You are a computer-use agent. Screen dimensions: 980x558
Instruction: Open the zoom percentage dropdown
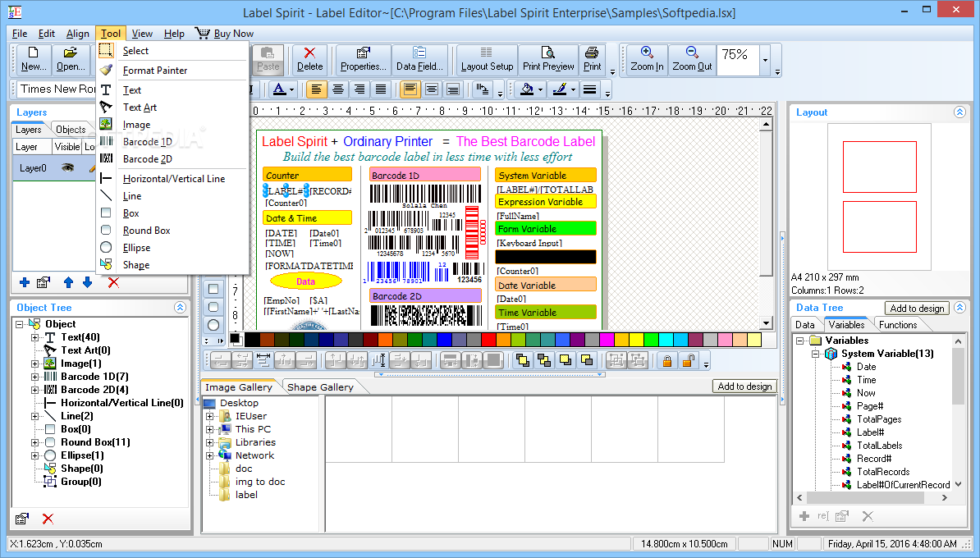click(766, 60)
